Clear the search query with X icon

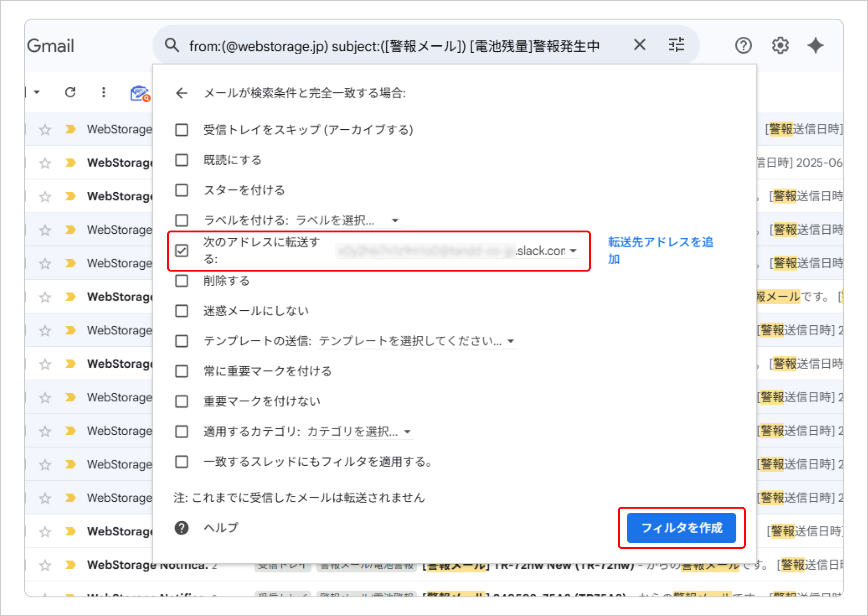(x=639, y=45)
